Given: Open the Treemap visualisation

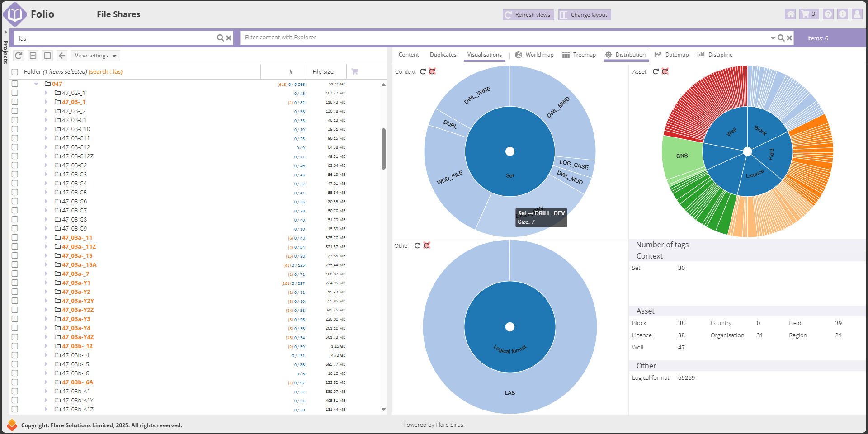Looking at the screenshot, I should [579, 55].
